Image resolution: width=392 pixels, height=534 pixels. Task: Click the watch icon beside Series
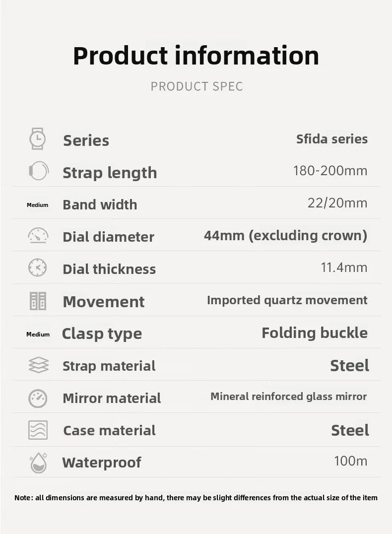pyautogui.click(x=38, y=138)
